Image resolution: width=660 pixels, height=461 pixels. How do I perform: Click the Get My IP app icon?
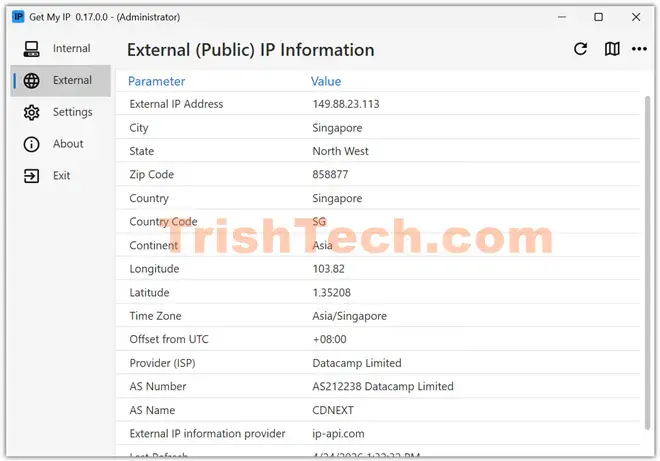[18, 16]
